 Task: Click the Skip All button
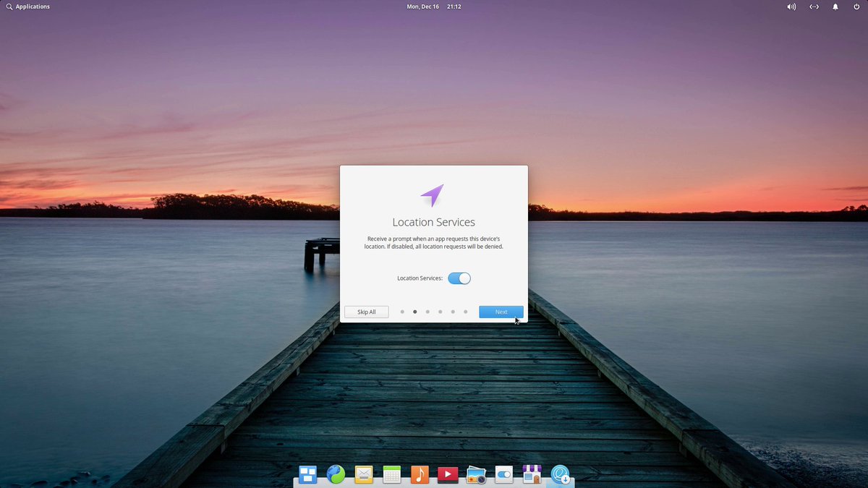click(367, 312)
